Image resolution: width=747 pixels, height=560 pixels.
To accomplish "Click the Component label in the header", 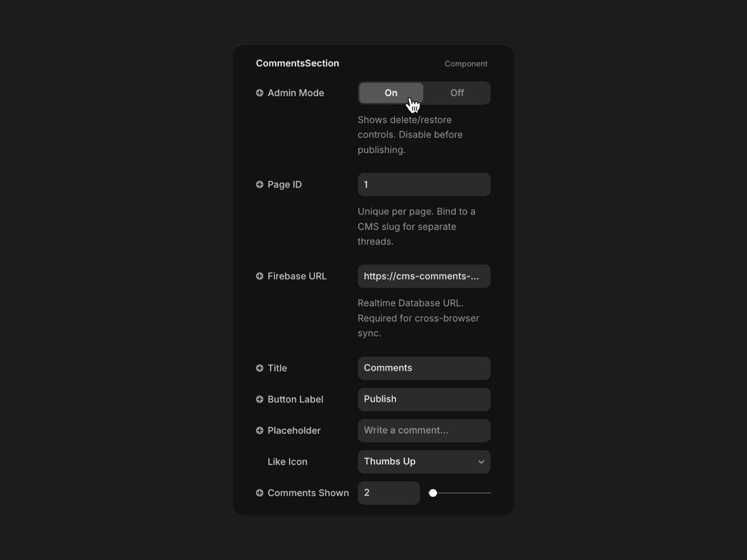I will 466,63.
